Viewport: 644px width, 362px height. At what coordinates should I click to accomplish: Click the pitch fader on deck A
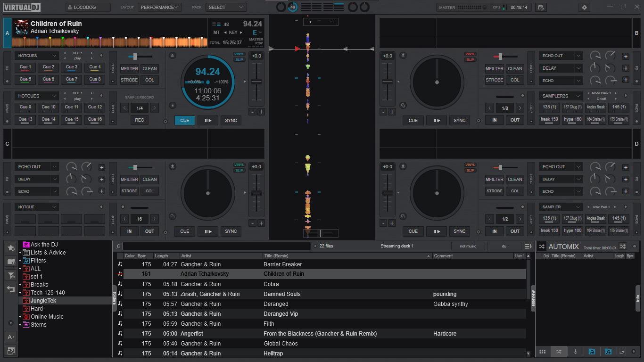pos(256,82)
